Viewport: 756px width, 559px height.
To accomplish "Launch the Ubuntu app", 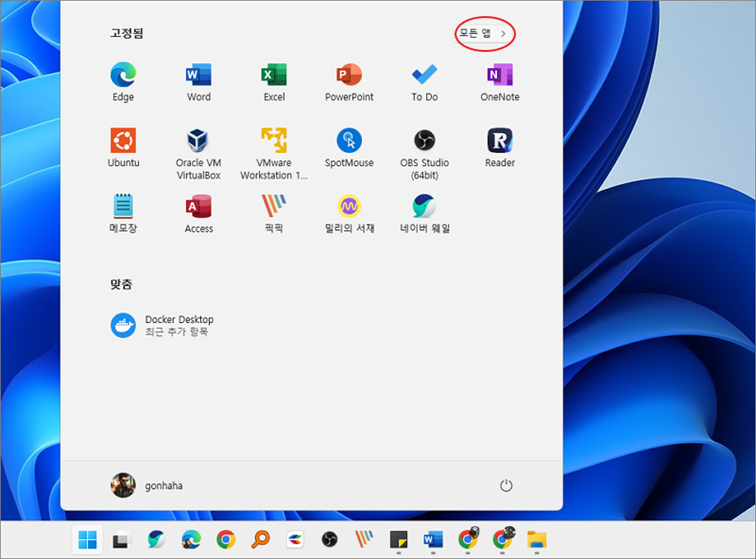I will (x=123, y=148).
